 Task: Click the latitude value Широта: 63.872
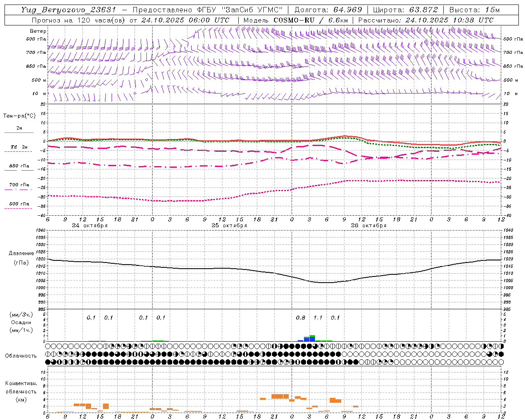pos(406,10)
